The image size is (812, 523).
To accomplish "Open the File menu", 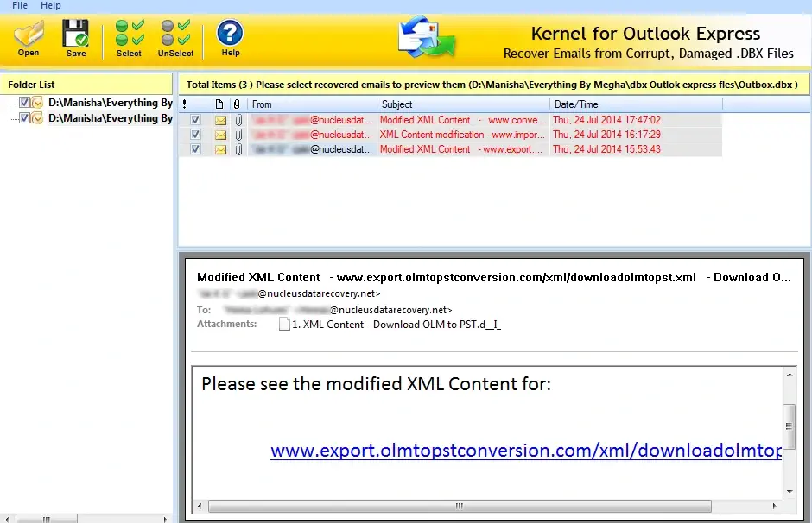I will pyautogui.click(x=20, y=5).
